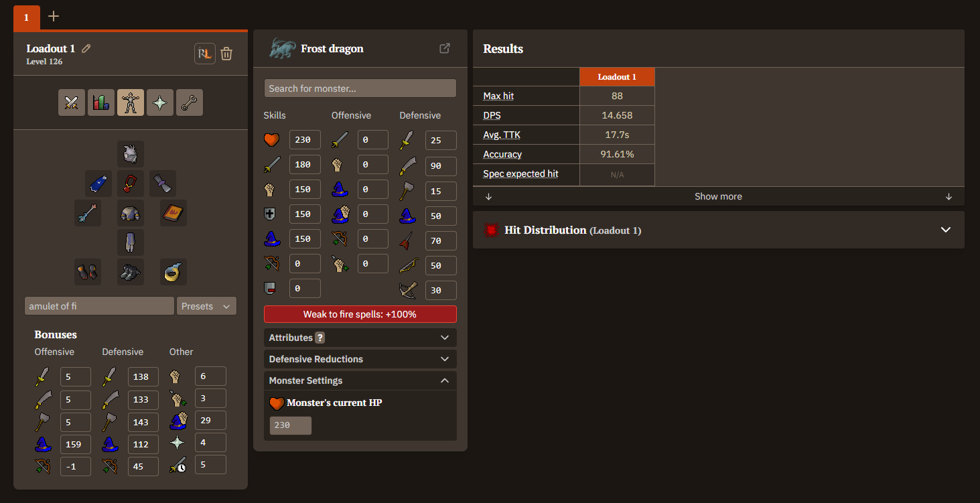
Task: Collapse the Monster Settings section
Action: tap(360, 380)
